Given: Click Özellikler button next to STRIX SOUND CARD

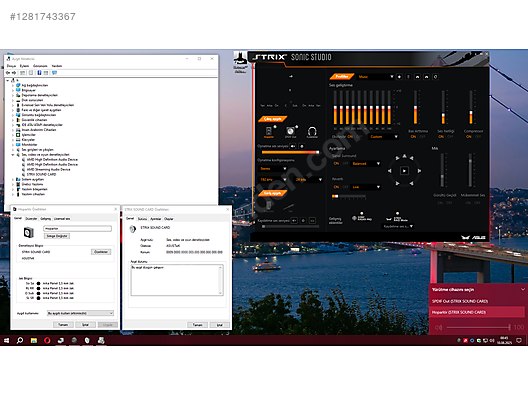Looking at the screenshot, I should coord(101,252).
